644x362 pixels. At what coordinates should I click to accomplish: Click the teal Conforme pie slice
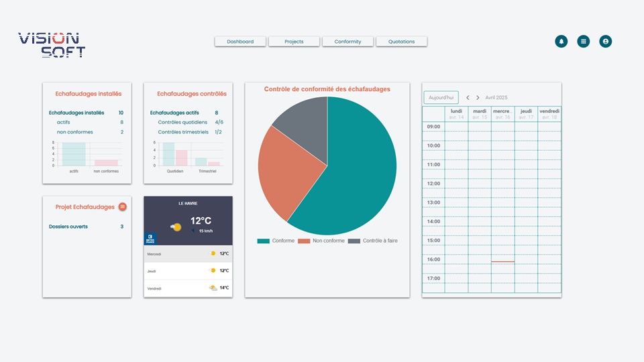[x=356, y=181]
